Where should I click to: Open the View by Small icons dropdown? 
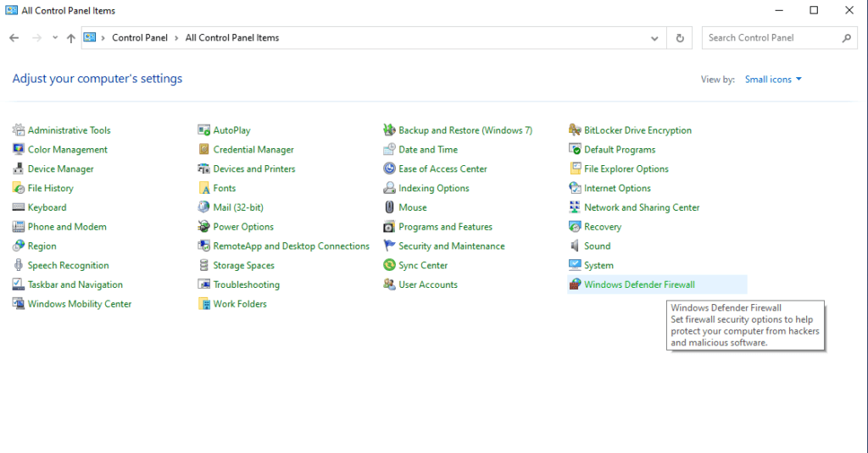point(773,79)
